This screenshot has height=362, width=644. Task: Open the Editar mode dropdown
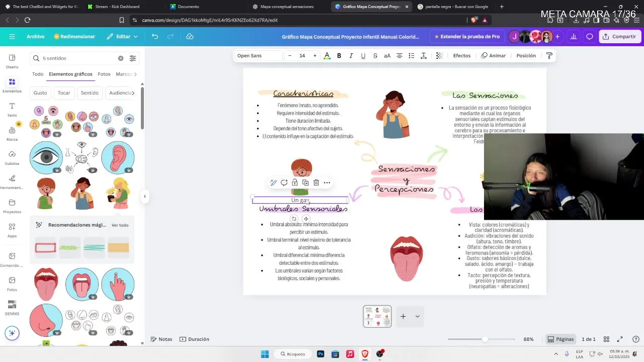[x=122, y=37]
